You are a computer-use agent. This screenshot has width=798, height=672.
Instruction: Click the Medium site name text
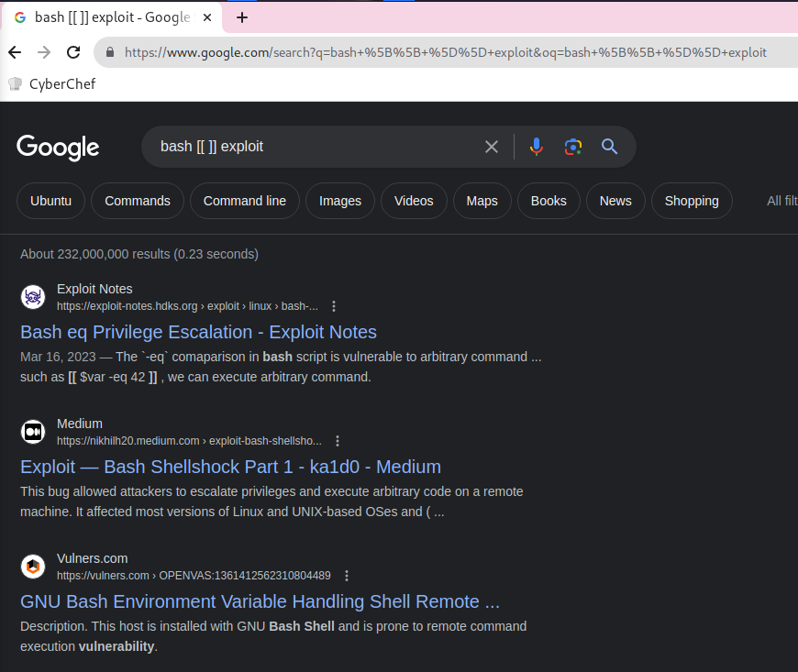point(80,424)
